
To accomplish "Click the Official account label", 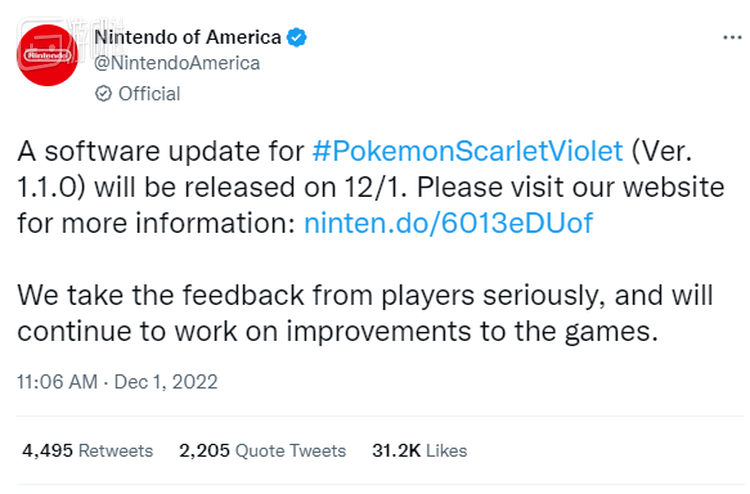I will [149, 94].
